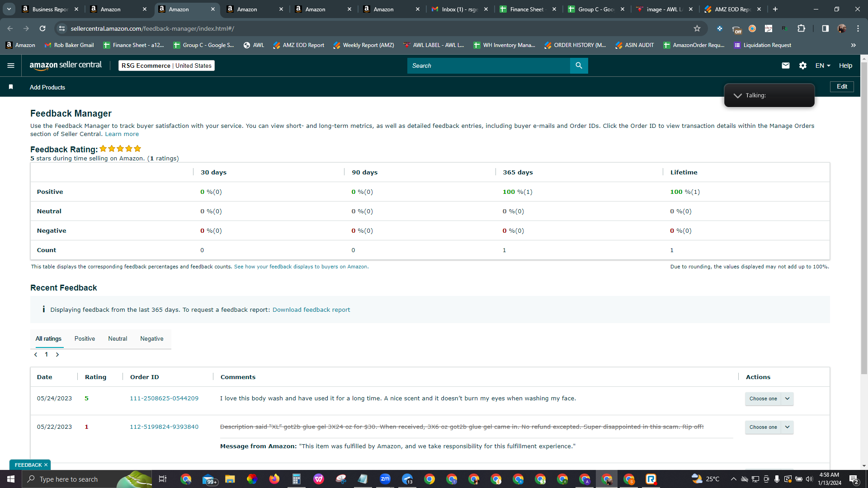
Task: Show hidden system tray icons
Action: [733, 479]
